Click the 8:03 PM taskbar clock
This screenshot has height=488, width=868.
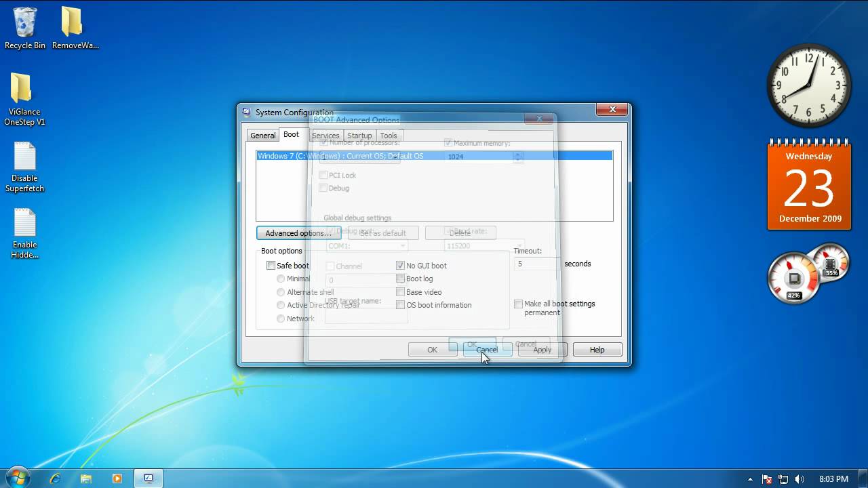(833, 479)
